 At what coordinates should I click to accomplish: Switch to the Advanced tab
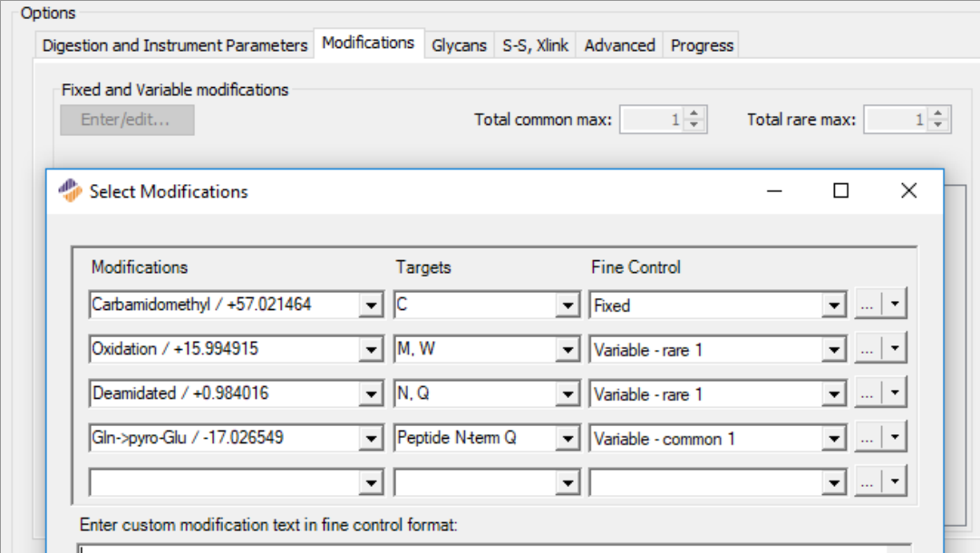[619, 44]
